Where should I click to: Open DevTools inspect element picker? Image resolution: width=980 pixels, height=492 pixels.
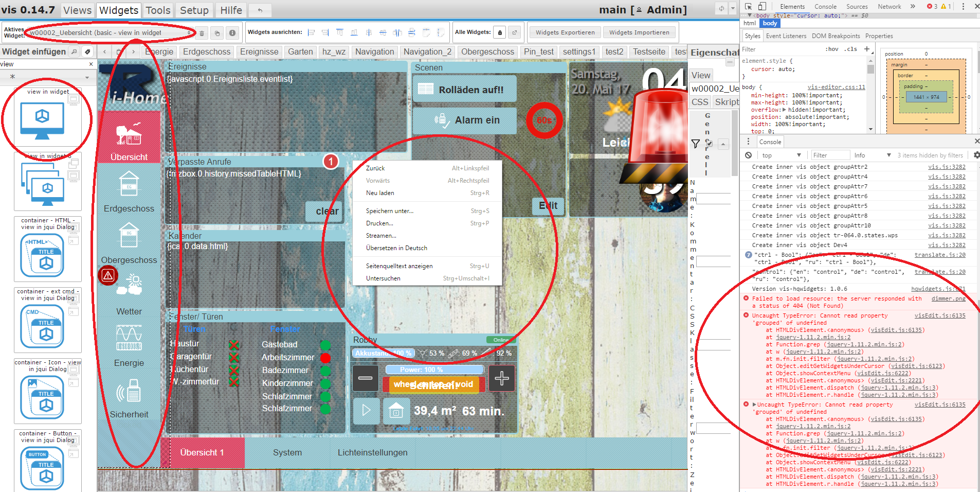pyautogui.click(x=748, y=7)
